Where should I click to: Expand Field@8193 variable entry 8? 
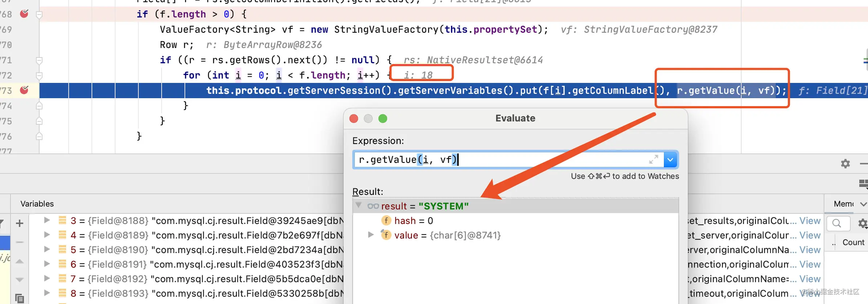click(x=47, y=293)
